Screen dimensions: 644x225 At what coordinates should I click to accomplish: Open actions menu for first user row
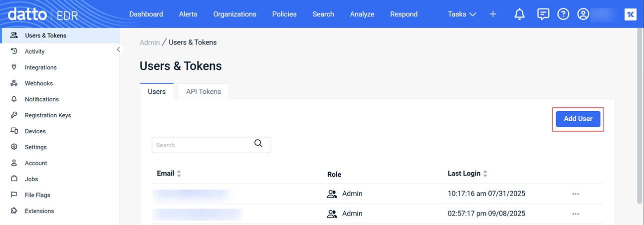click(576, 194)
